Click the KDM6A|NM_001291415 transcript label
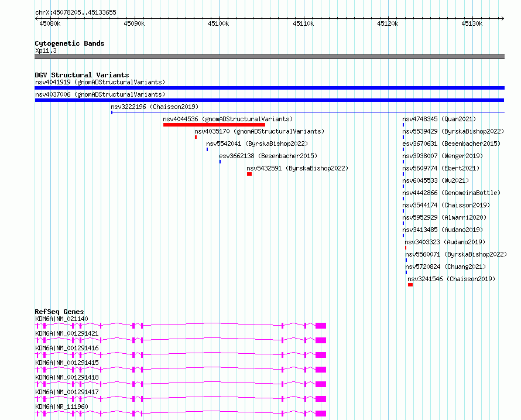Screen dimensions: 521x420 pos(67,363)
